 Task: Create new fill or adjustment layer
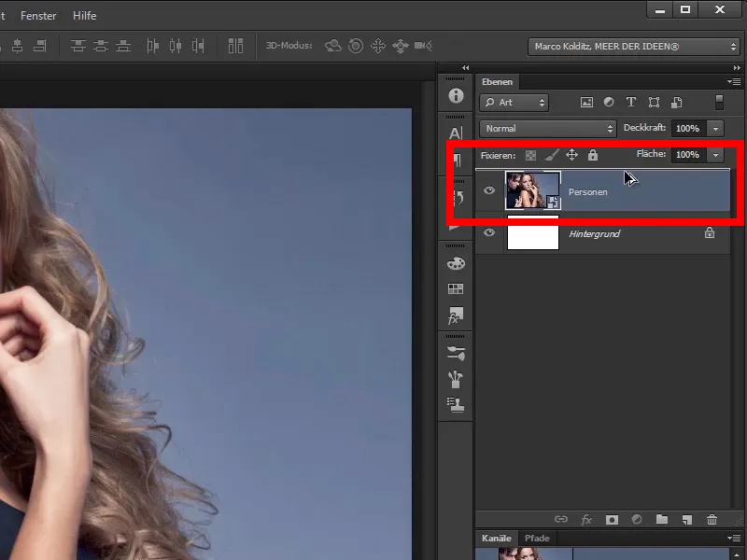637,519
